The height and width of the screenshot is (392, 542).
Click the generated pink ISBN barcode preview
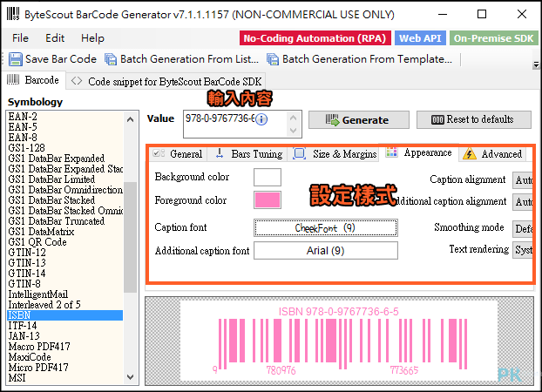tap(339, 341)
